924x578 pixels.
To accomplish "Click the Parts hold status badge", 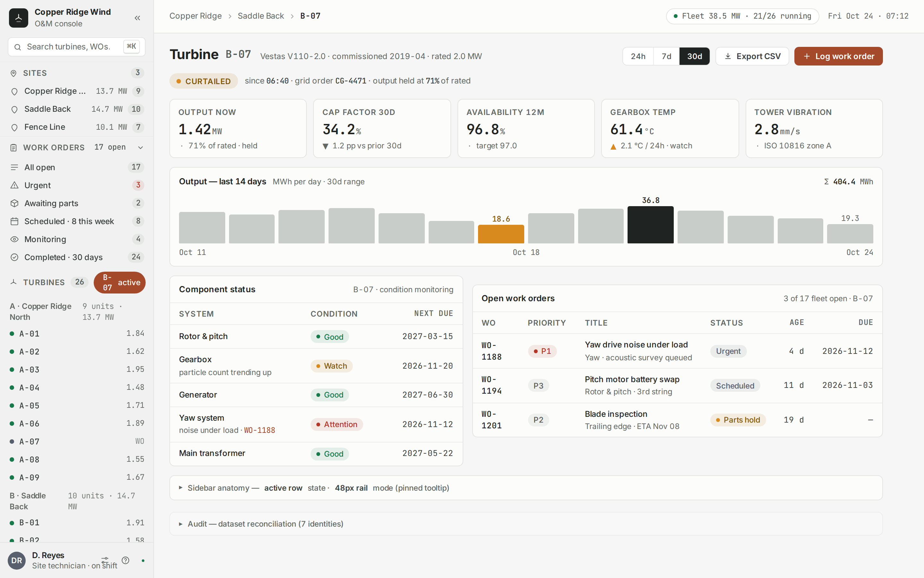I will pos(738,420).
